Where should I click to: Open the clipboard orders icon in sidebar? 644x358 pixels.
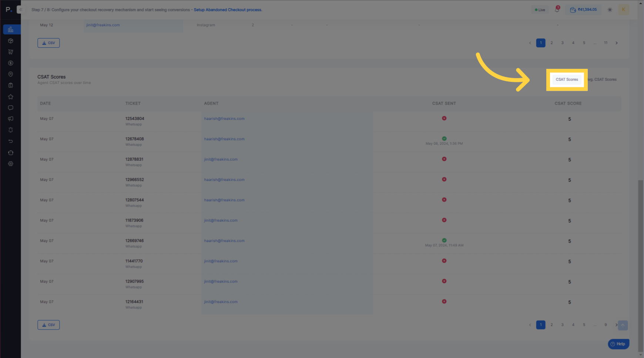click(x=11, y=85)
